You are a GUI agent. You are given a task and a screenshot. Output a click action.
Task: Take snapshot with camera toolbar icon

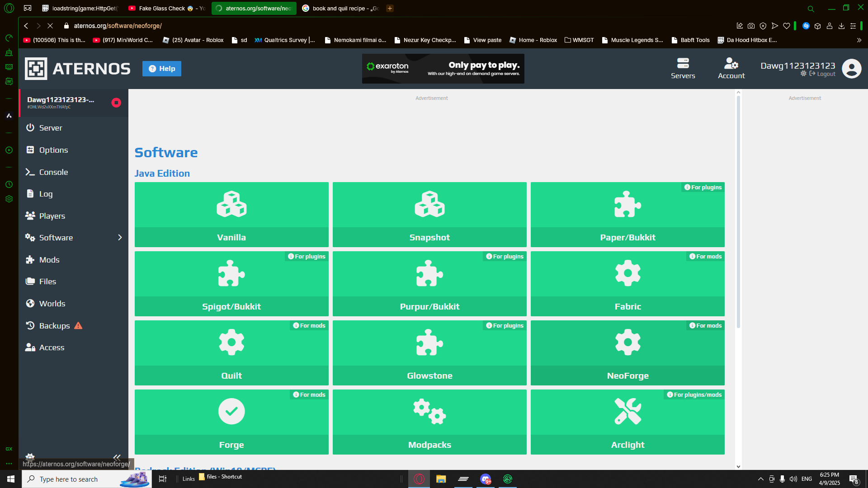[751, 26]
